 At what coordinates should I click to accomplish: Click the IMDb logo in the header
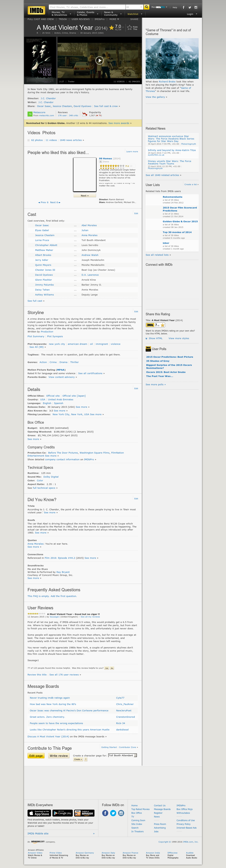[x=36, y=10]
